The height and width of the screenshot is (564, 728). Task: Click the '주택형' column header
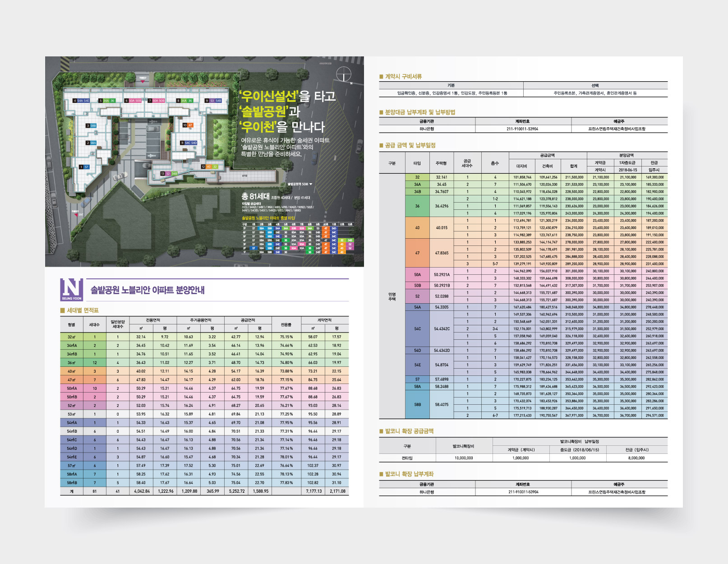tap(441, 163)
